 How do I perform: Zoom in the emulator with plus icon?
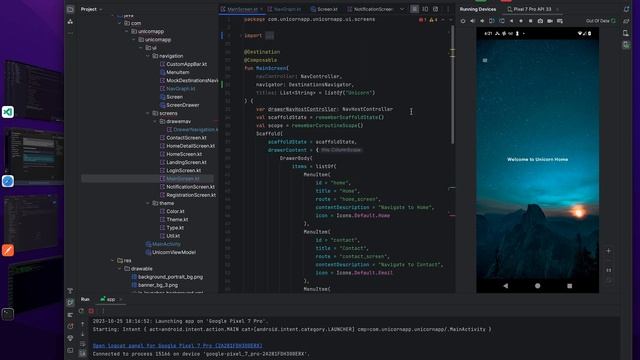click(609, 251)
